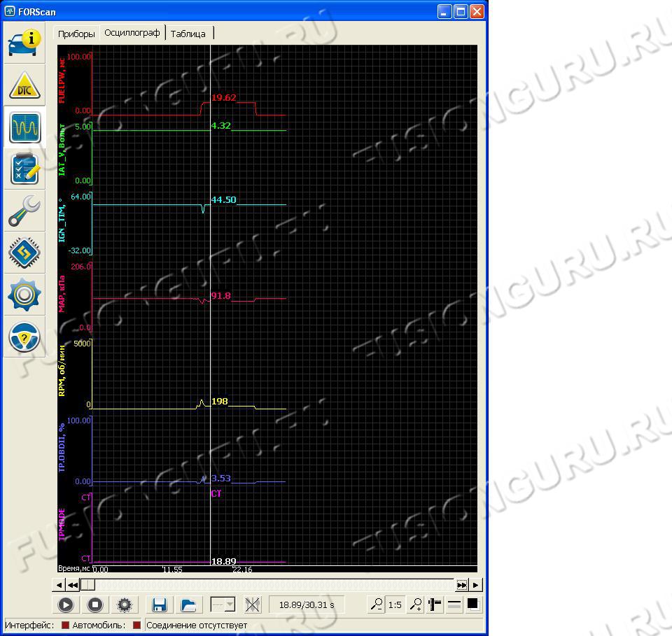Viewport: 672px width, 636px height.
Task: Click the FUELPW, мс axis label
Action: coord(62,80)
